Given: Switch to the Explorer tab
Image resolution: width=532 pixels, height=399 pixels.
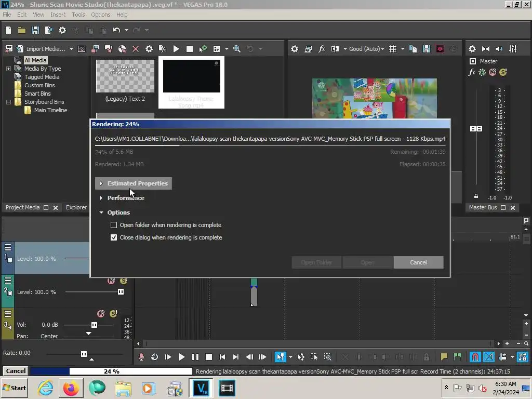Looking at the screenshot, I should pos(76,207).
